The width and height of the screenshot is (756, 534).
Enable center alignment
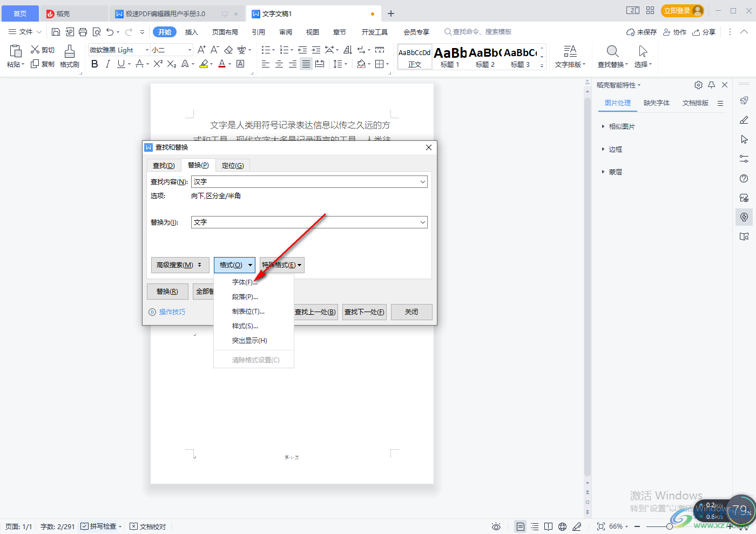click(279, 64)
